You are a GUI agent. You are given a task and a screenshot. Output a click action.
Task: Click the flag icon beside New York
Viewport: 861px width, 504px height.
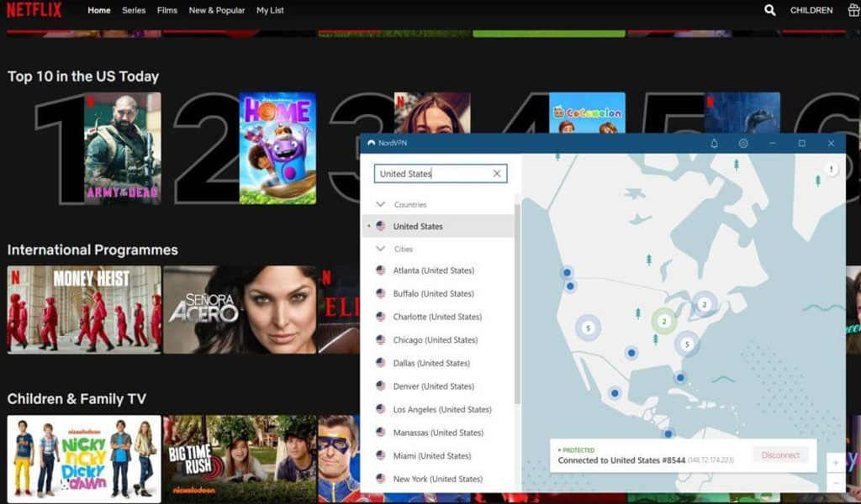coord(381,478)
